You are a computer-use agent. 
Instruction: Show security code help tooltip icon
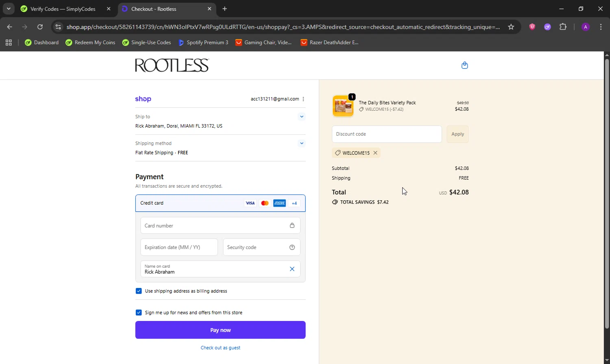click(x=292, y=247)
